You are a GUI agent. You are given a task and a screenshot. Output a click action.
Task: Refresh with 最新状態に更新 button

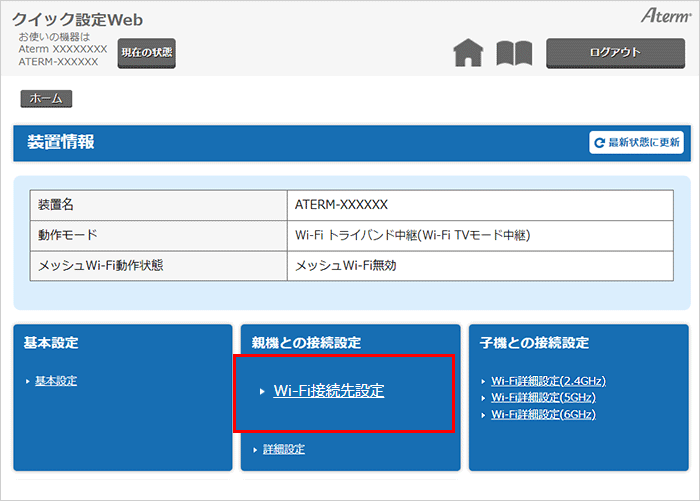(x=636, y=143)
